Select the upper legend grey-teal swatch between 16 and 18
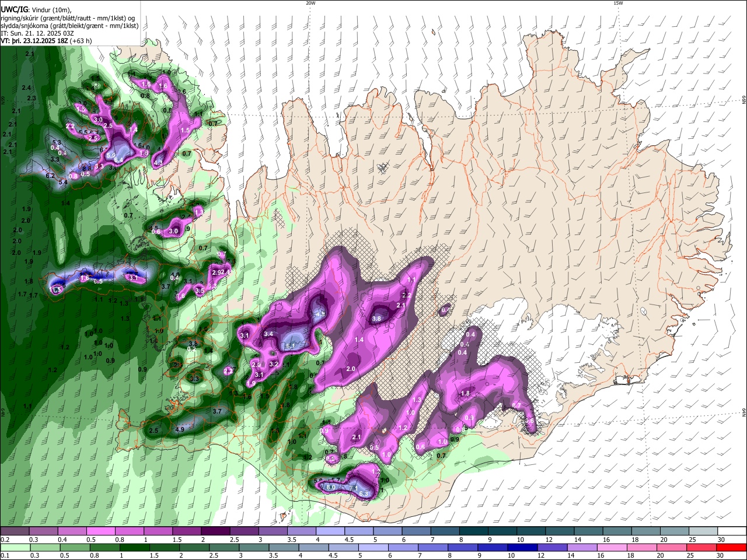This screenshot has width=747, height=560. 616,531
